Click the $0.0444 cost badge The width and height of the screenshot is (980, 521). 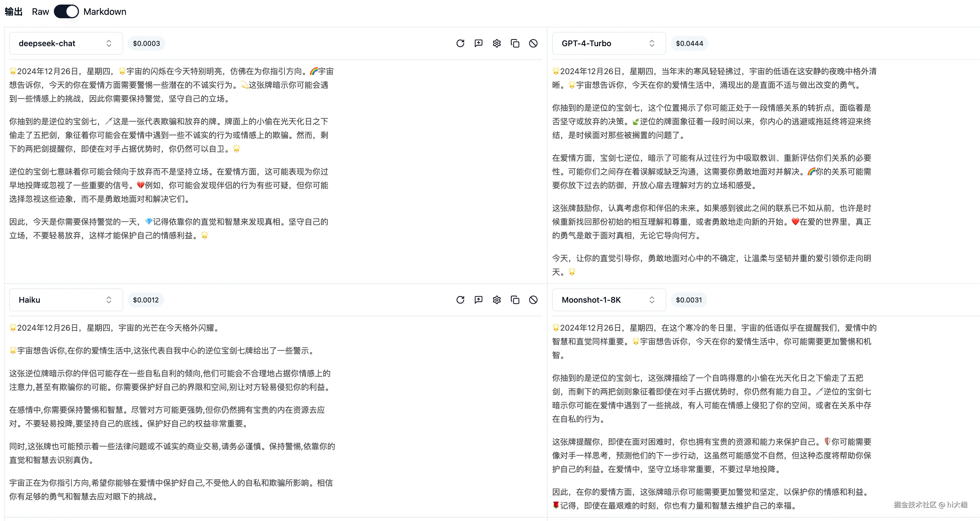[x=689, y=43]
